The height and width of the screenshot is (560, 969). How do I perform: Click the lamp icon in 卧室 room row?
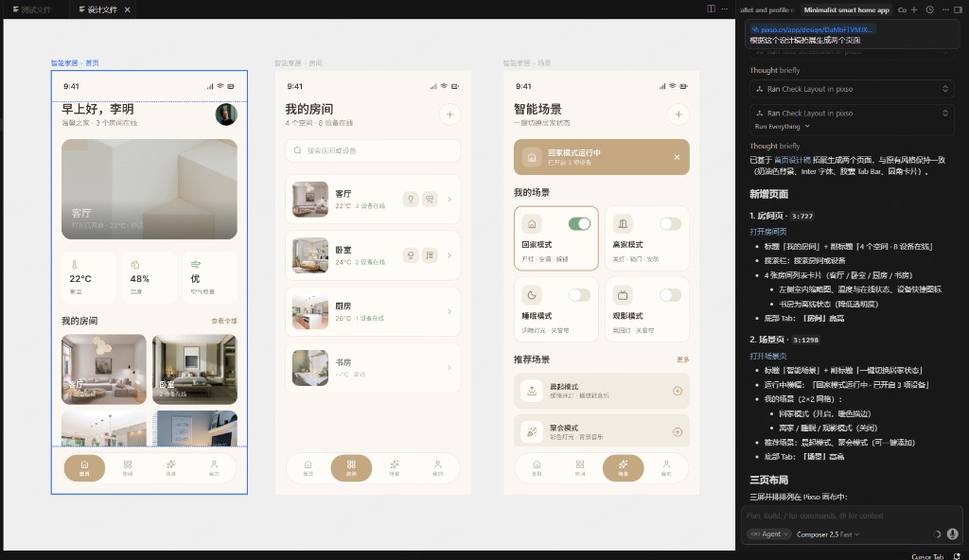(411, 255)
